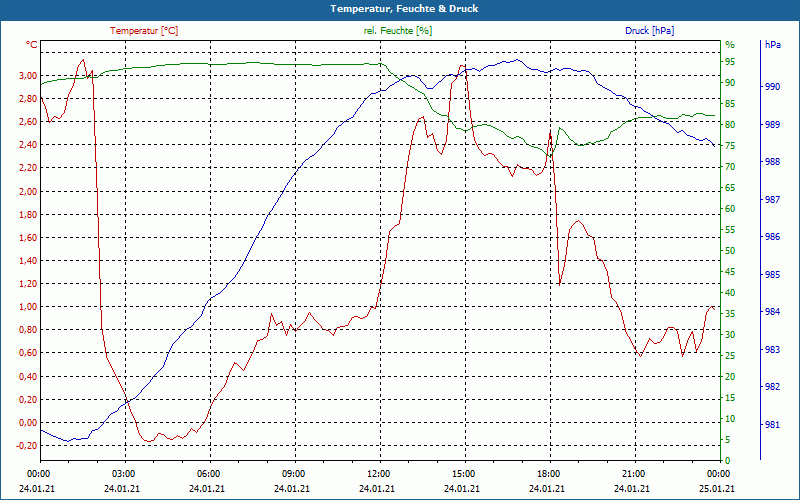Click the '75' humidity axis value
This screenshot has width=800, height=500.
730,146
